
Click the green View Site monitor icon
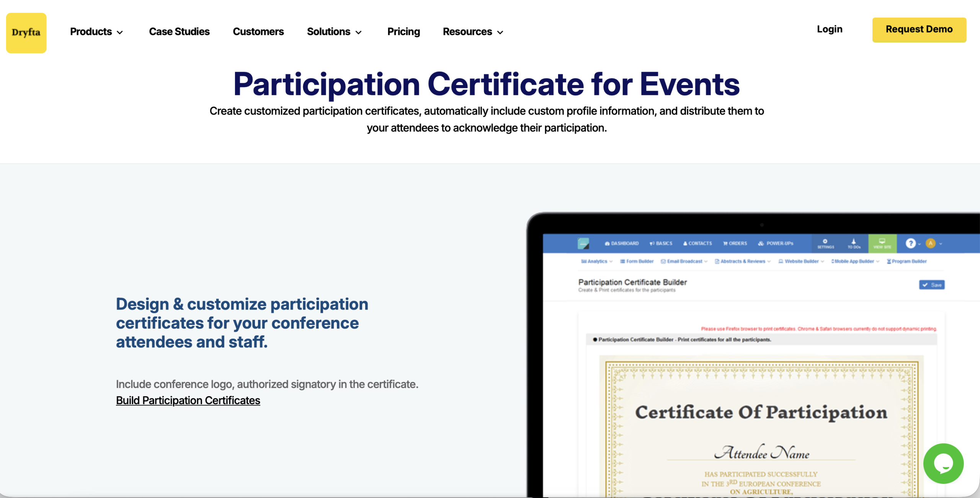[x=882, y=241]
